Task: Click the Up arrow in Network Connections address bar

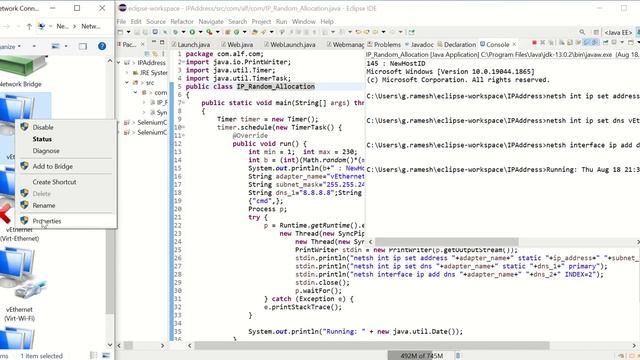Action: click(x=29, y=26)
